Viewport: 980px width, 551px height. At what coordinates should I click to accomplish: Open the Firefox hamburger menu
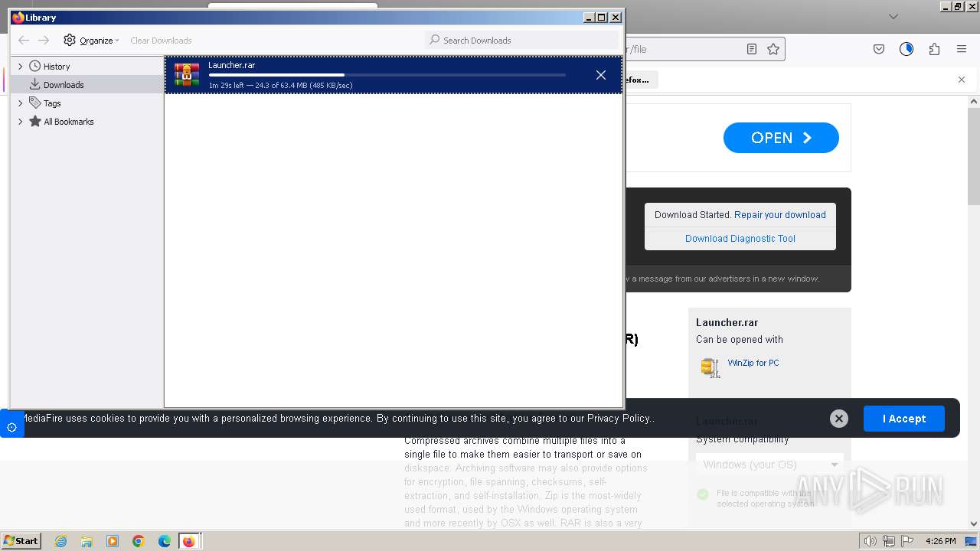click(x=962, y=49)
